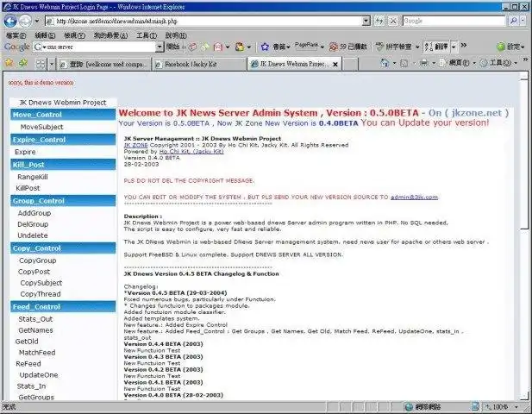Click the Google search box at top right
This screenshot has height=414, width=532.
(454, 21)
